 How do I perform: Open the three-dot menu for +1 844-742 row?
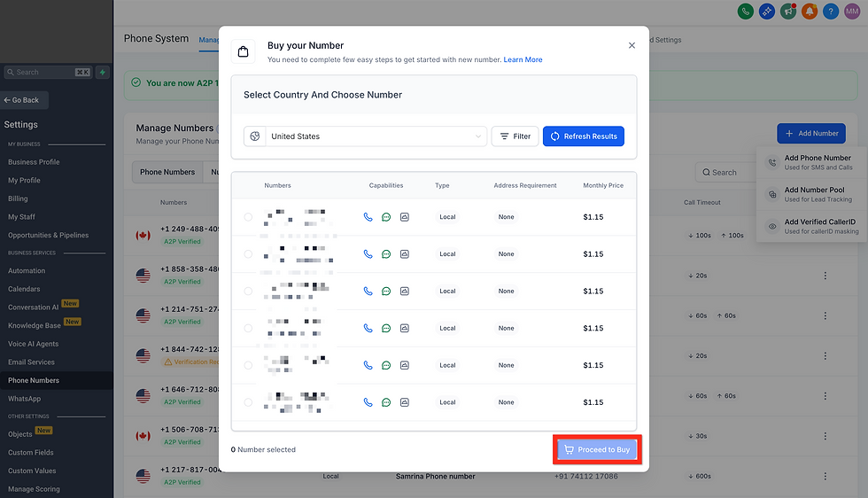tap(825, 355)
